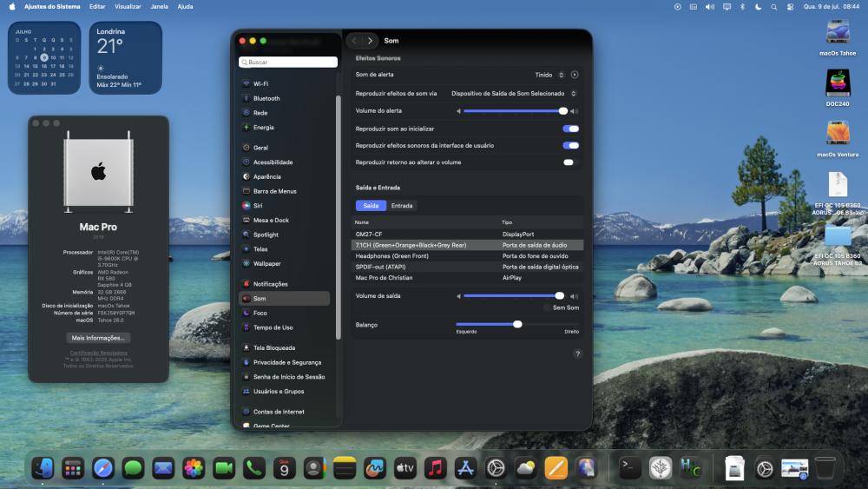868x489 pixels.
Task: Toggle interface sound effects switch
Action: (x=571, y=146)
